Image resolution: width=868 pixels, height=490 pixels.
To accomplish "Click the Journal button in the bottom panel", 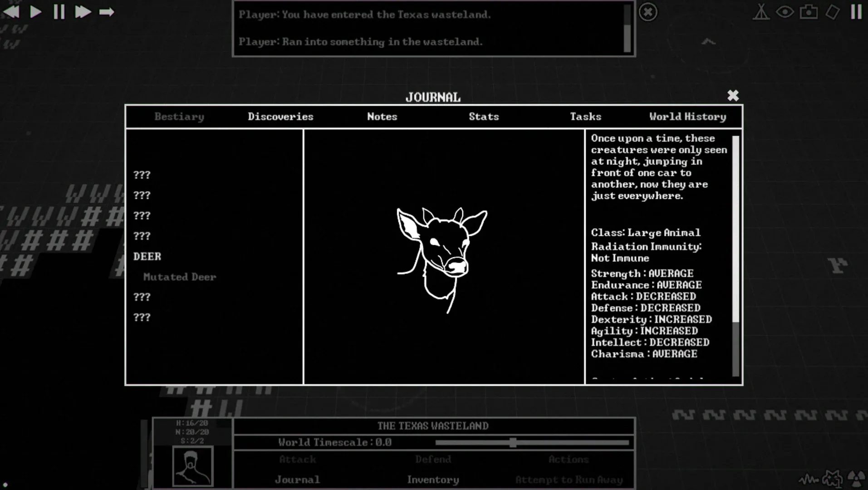I will [x=297, y=480].
